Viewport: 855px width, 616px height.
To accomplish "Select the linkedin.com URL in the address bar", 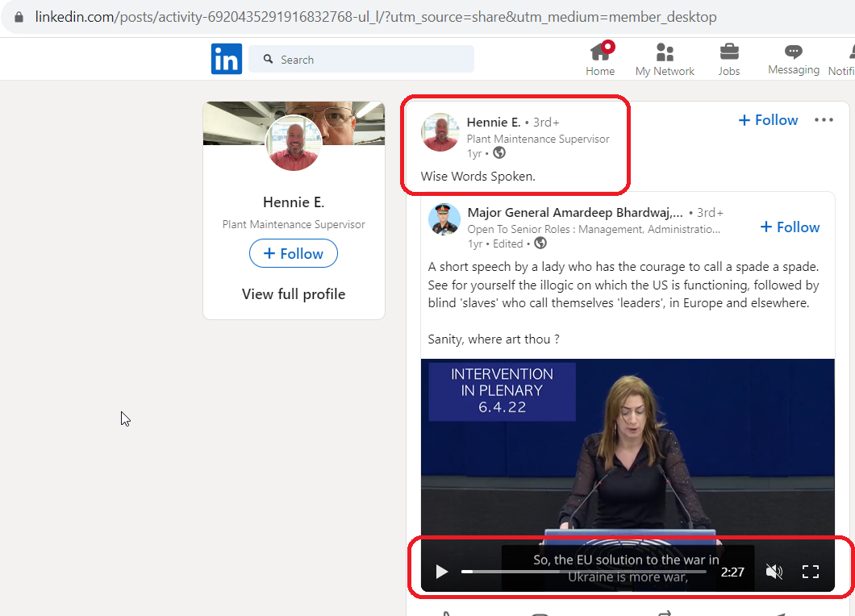I will click(x=376, y=17).
